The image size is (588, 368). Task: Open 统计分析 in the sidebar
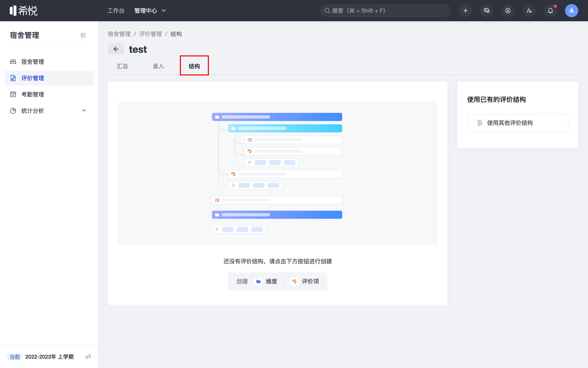point(49,111)
